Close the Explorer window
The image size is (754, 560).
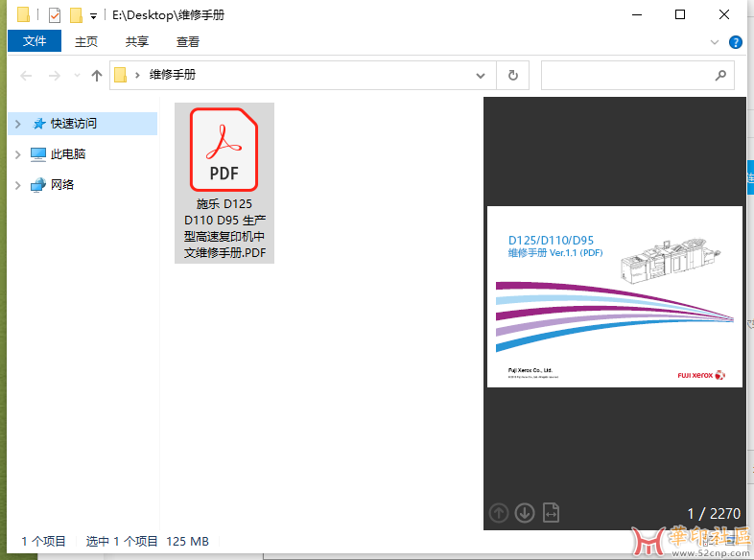click(x=724, y=15)
